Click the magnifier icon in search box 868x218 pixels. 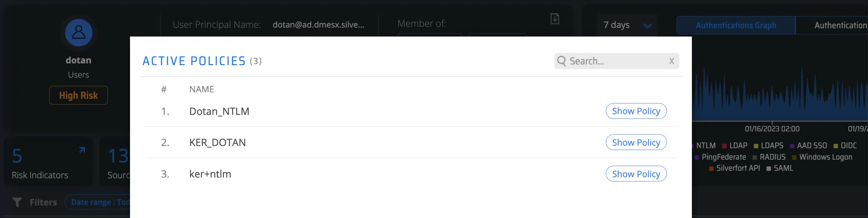click(561, 61)
